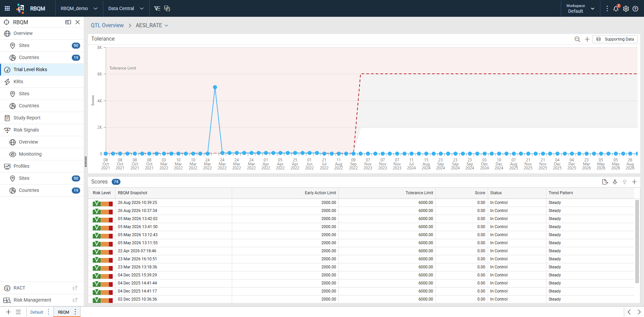The image size is (644, 317).
Task: Open the settings gear
Action: [626, 8]
